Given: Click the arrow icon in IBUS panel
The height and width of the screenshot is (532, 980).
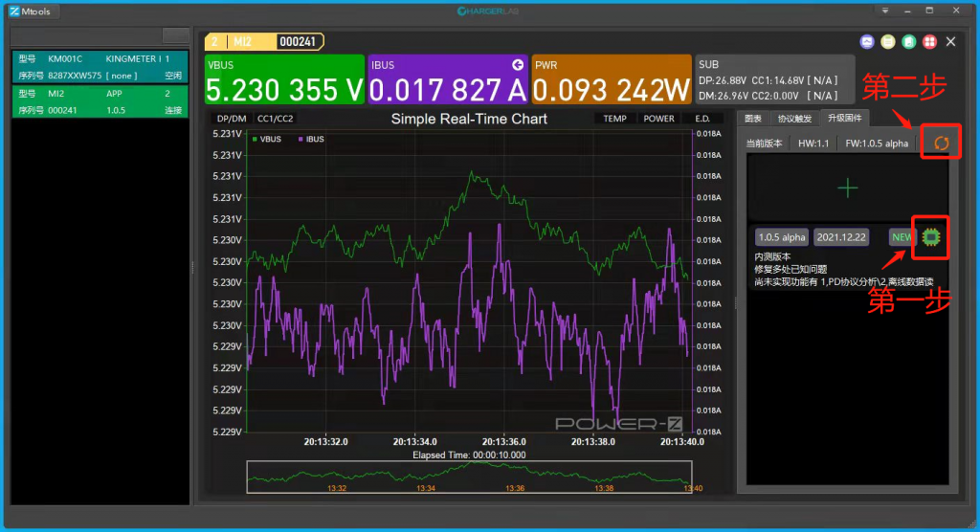Looking at the screenshot, I should click(x=518, y=65).
